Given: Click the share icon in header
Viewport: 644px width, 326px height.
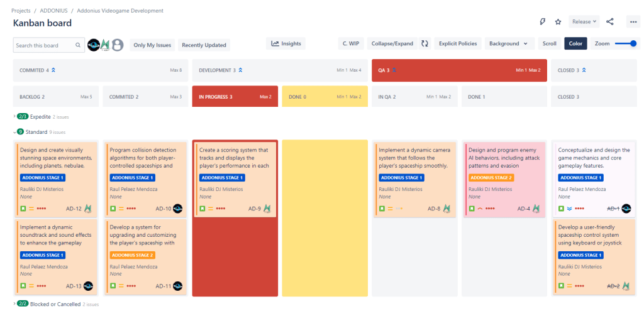Looking at the screenshot, I should point(609,22).
